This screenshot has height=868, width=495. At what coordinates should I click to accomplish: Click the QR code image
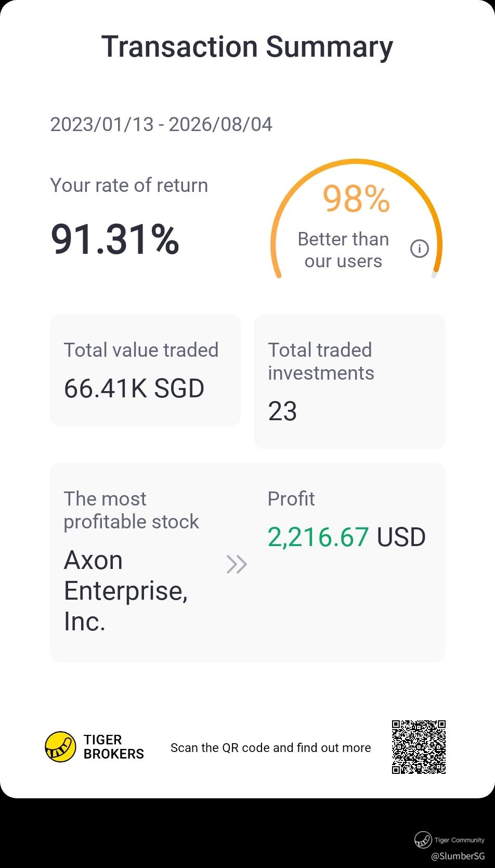419,747
